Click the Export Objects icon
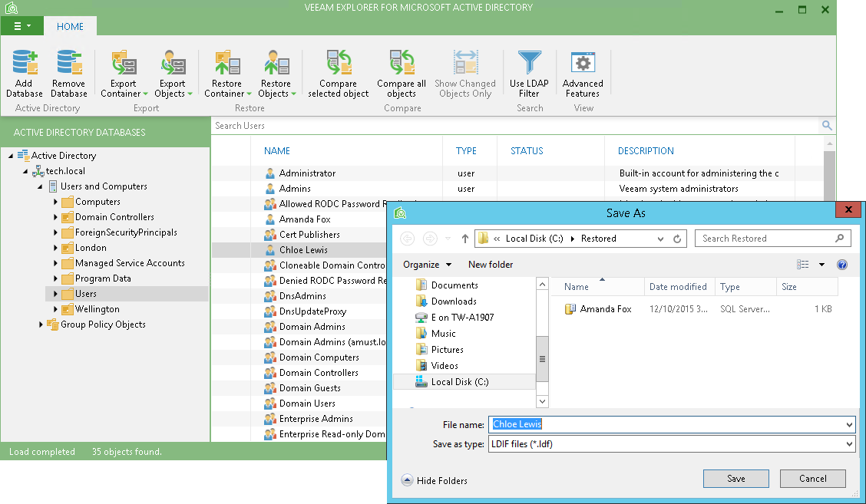 [173, 62]
